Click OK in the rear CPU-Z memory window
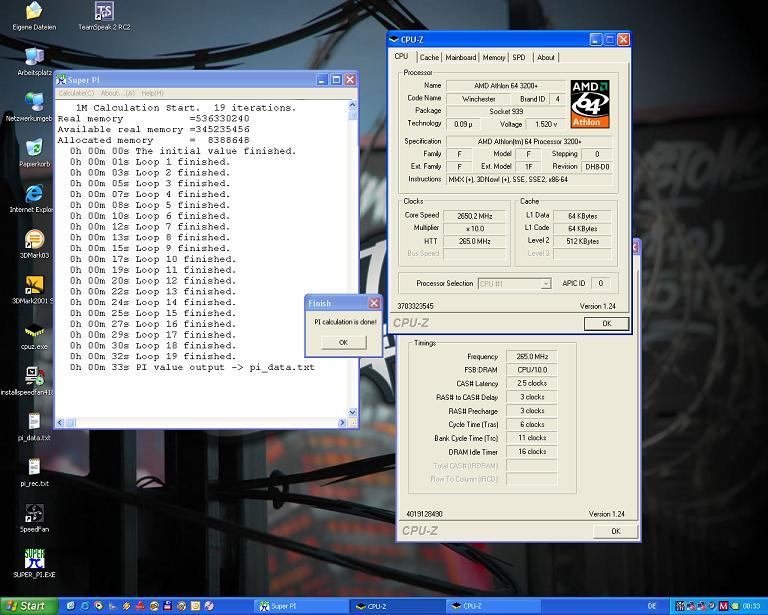 click(616, 531)
